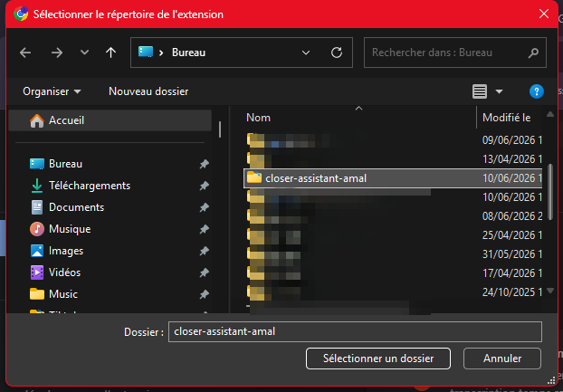Change view using the view layout icon
The image size is (563, 392).
tap(480, 91)
